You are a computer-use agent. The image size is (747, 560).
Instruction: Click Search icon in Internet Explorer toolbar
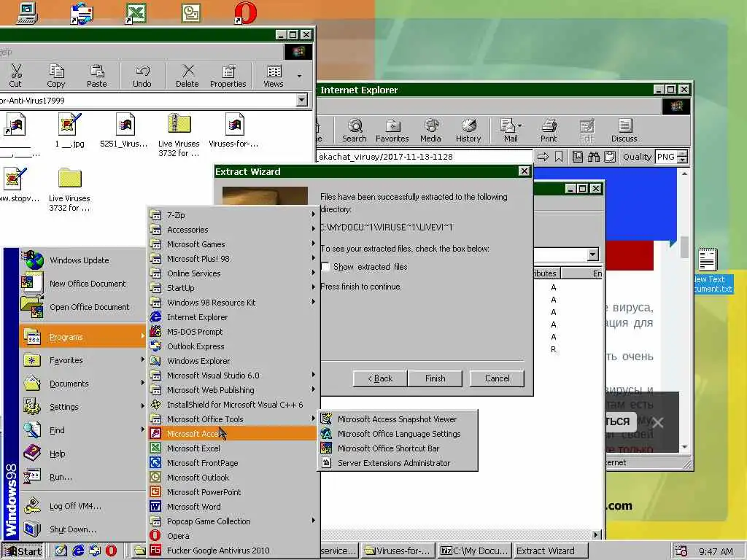coord(355,131)
